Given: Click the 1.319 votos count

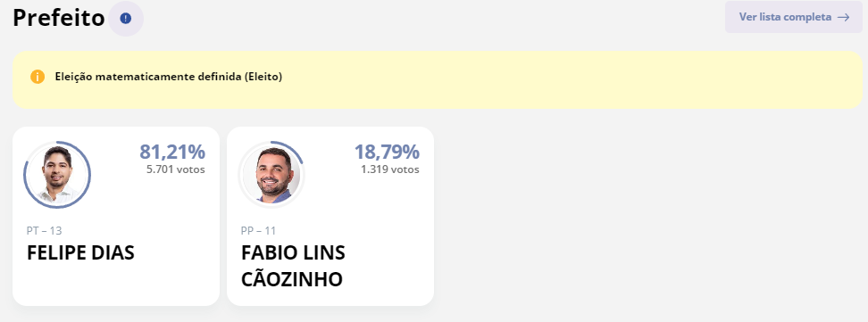Looking at the screenshot, I should [389, 169].
